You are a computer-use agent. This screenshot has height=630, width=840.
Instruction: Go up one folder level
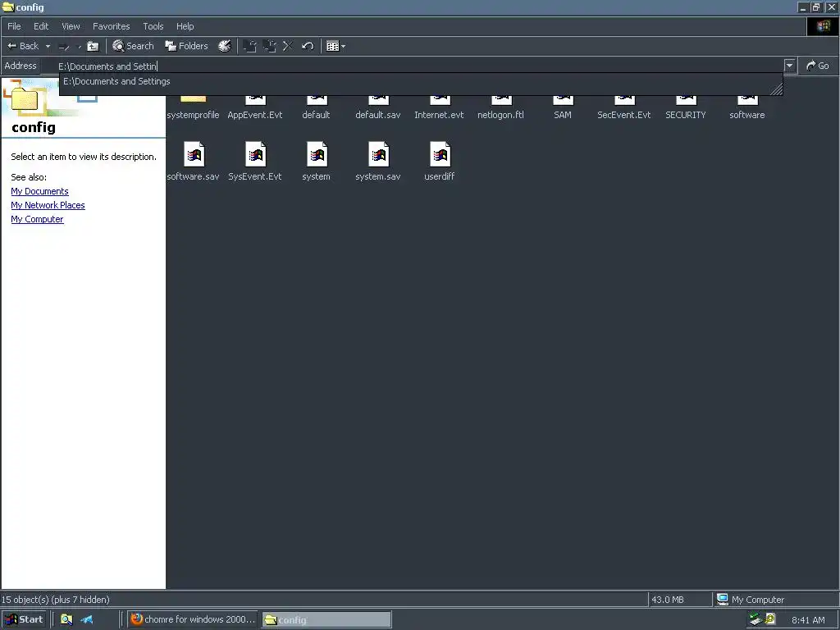(94, 47)
